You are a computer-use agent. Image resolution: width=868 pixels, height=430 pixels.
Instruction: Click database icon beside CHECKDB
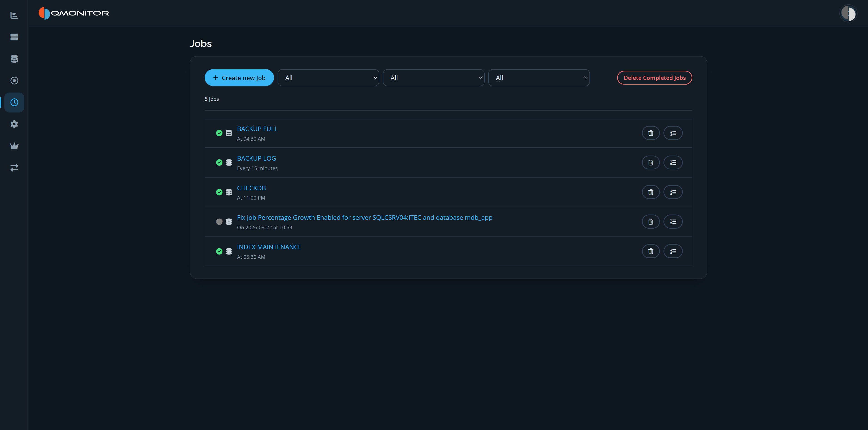(229, 192)
